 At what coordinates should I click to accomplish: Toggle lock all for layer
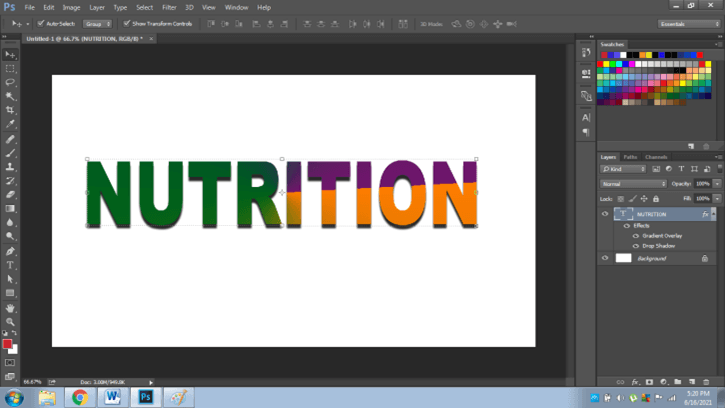point(656,199)
